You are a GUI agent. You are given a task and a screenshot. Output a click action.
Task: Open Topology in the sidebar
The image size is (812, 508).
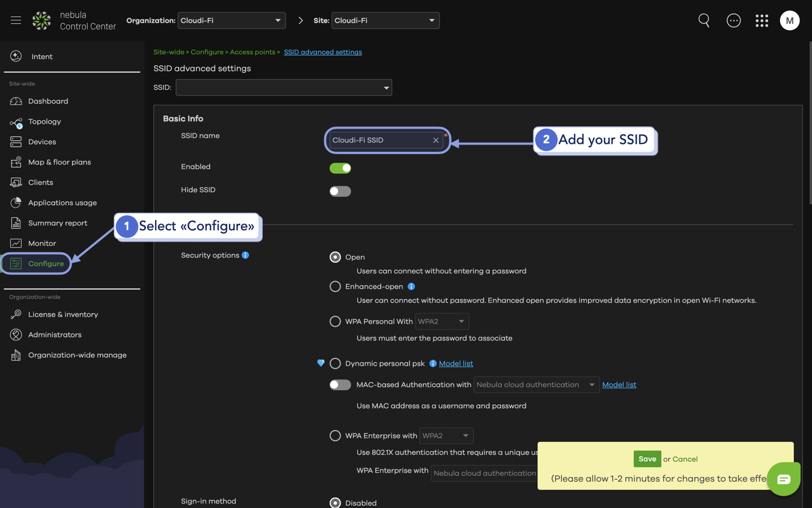(45, 121)
